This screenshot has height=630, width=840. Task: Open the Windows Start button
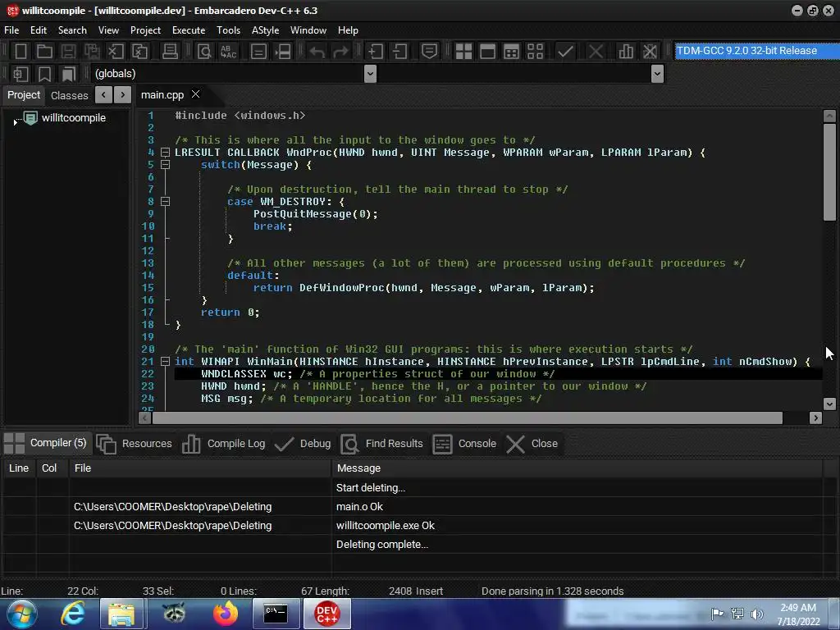coord(21,614)
